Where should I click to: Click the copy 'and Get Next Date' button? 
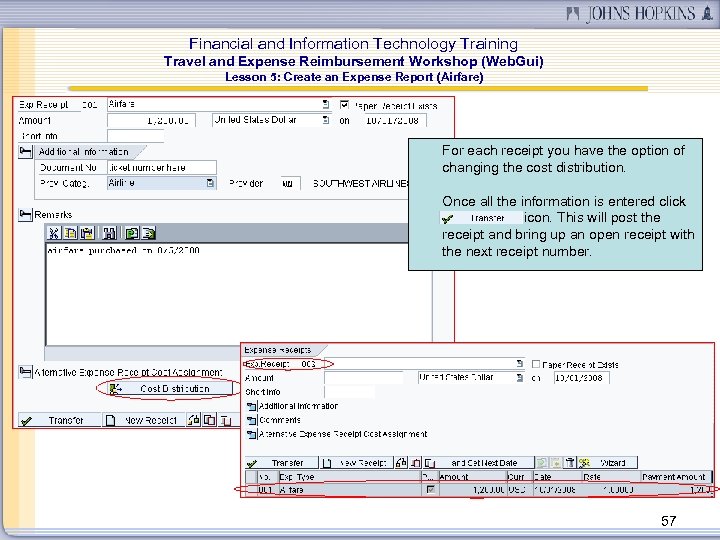[478, 462]
